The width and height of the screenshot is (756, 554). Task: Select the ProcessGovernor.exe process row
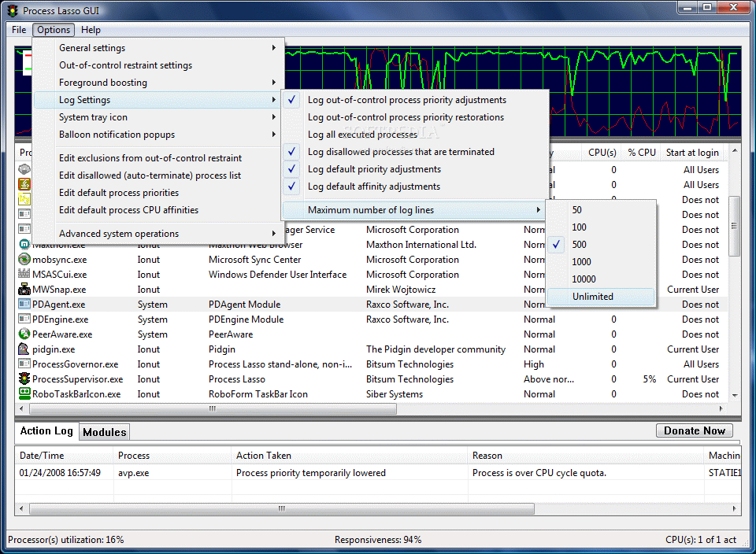tap(371, 364)
